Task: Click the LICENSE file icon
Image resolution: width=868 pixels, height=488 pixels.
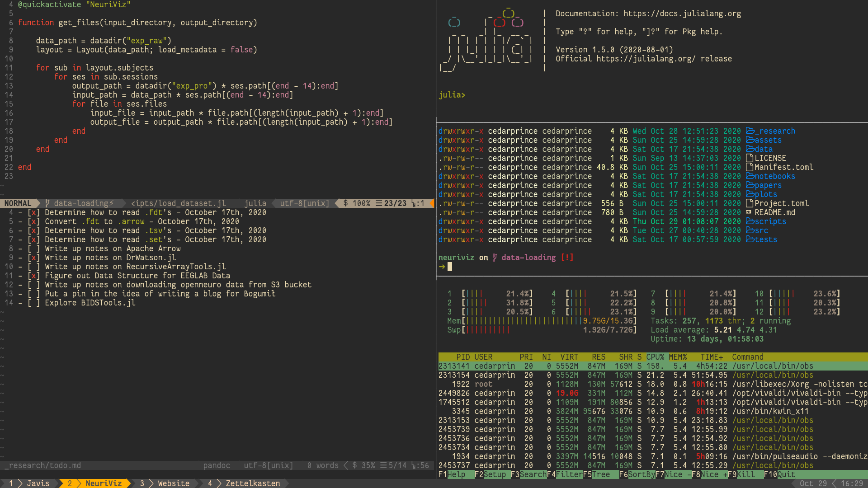Action: tap(750, 158)
